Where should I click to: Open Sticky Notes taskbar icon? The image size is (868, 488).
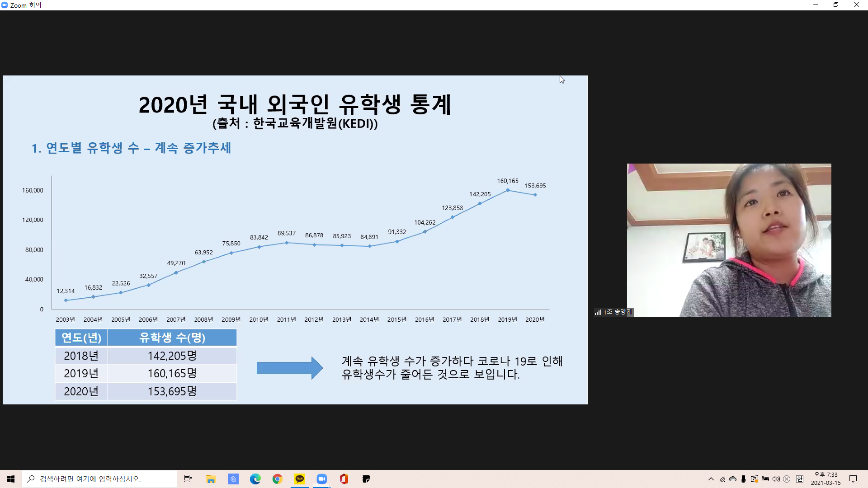point(366,479)
